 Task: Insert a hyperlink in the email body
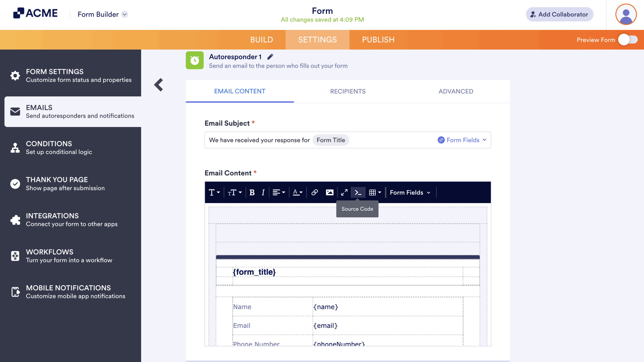[x=314, y=192]
